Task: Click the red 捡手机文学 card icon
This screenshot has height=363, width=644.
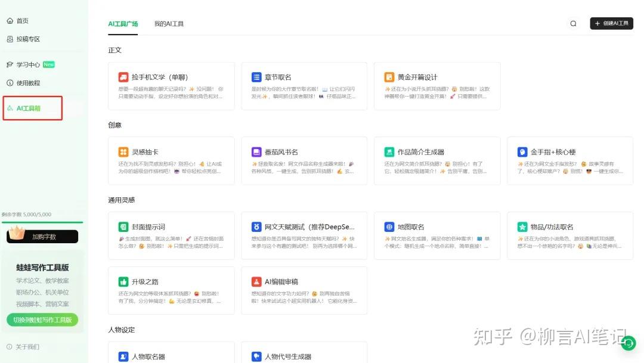Action: 123,77
